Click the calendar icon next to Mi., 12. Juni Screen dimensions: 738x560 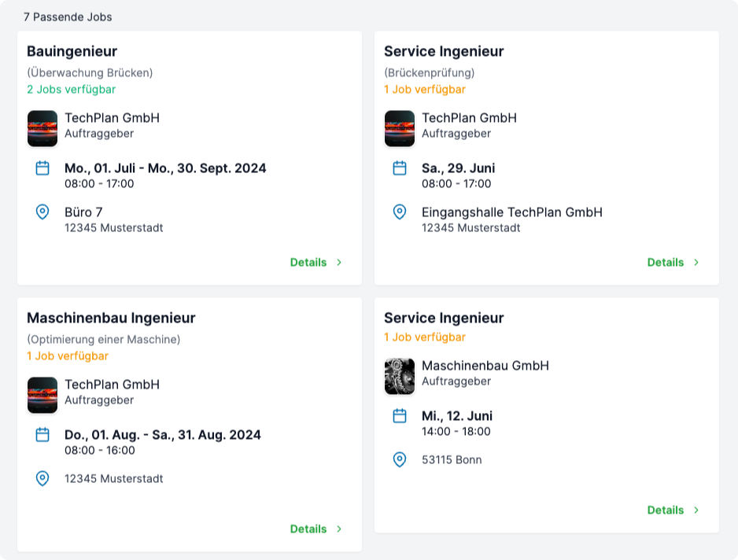[x=400, y=416]
